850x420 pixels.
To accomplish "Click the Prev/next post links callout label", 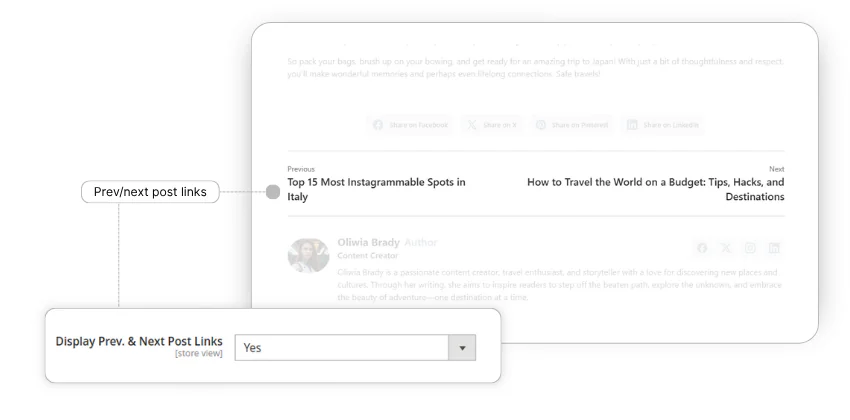I will click(150, 192).
